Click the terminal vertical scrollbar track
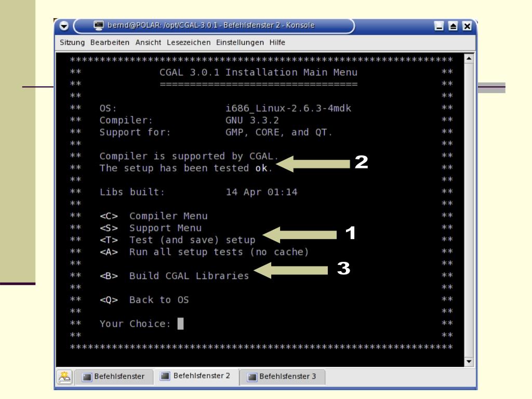This screenshot has height=399, width=532. point(469,210)
